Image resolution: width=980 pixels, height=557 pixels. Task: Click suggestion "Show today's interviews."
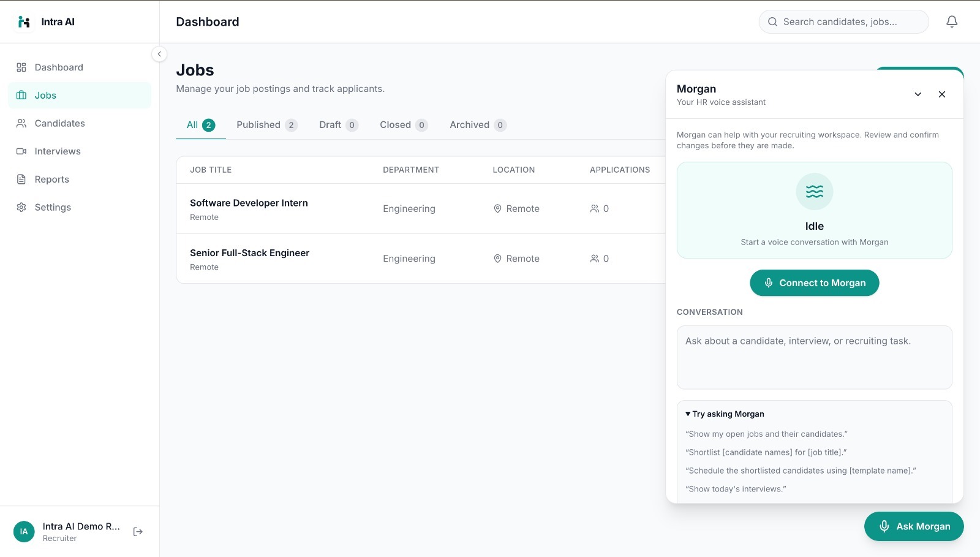click(736, 490)
